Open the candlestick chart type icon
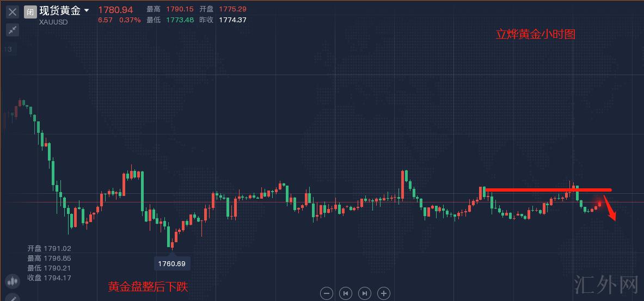This screenshot has height=301, width=644. point(11,281)
